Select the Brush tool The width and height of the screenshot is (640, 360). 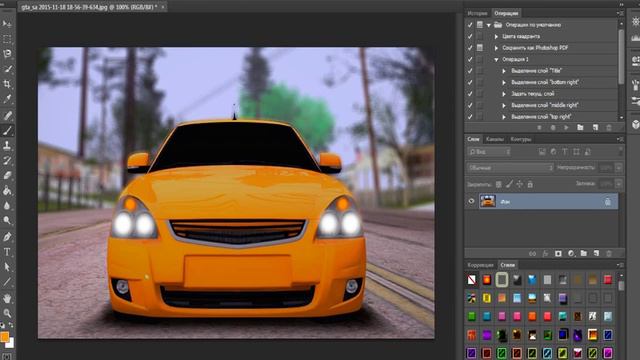(x=7, y=131)
